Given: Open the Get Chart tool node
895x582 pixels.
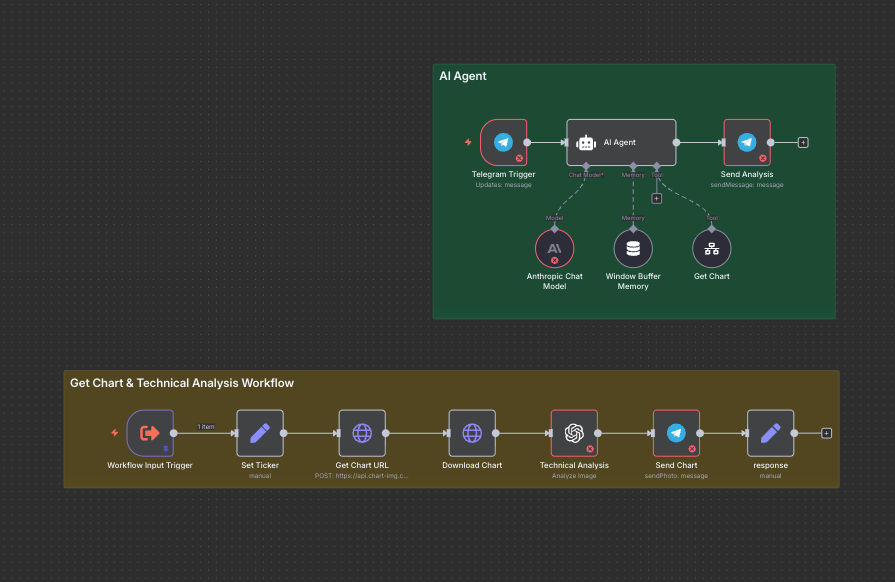Looking at the screenshot, I should point(711,248).
